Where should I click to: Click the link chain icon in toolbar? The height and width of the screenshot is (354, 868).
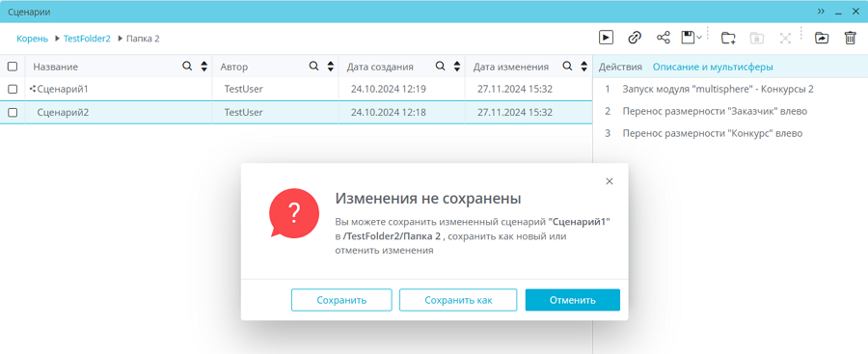point(635,38)
